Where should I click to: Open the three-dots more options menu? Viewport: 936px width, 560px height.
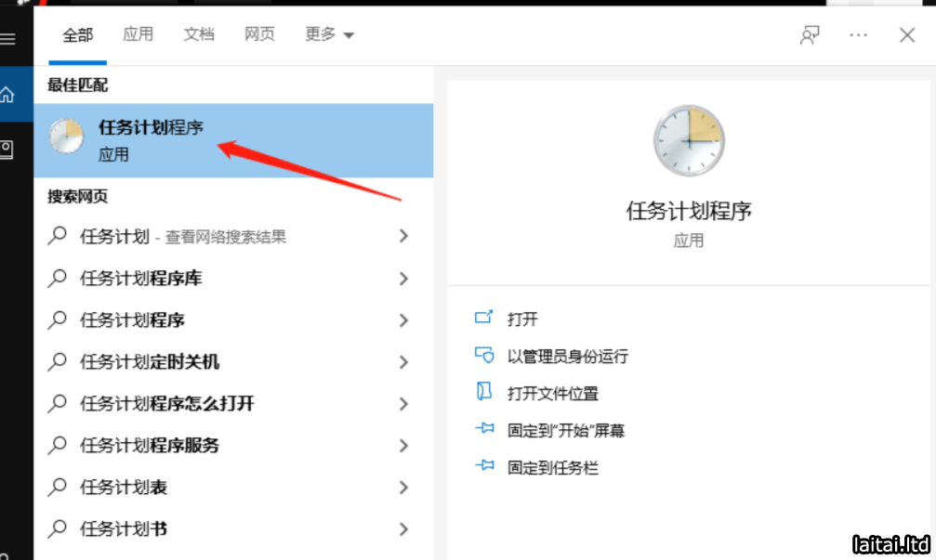point(858,34)
